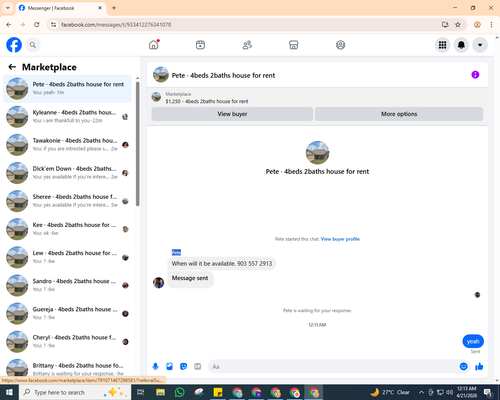
Task: Click the address bar URL
Action: tap(116, 25)
